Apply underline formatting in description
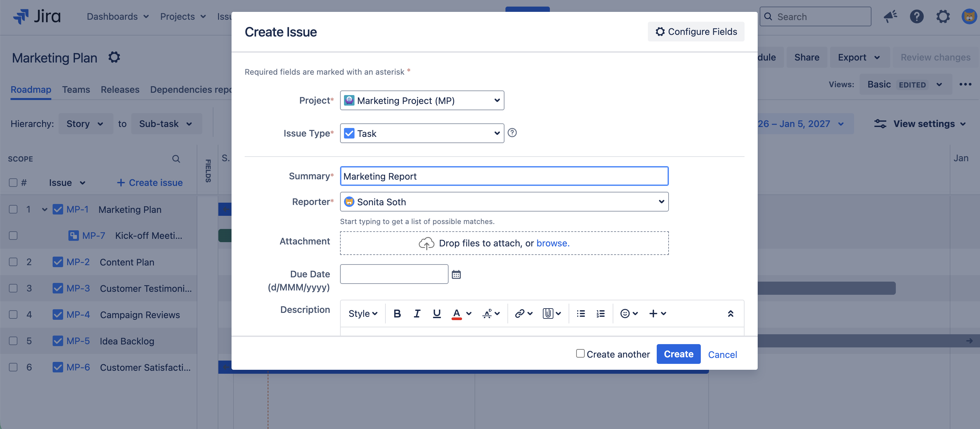Viewport: 980px width, 429px height. tap(437, 313)
